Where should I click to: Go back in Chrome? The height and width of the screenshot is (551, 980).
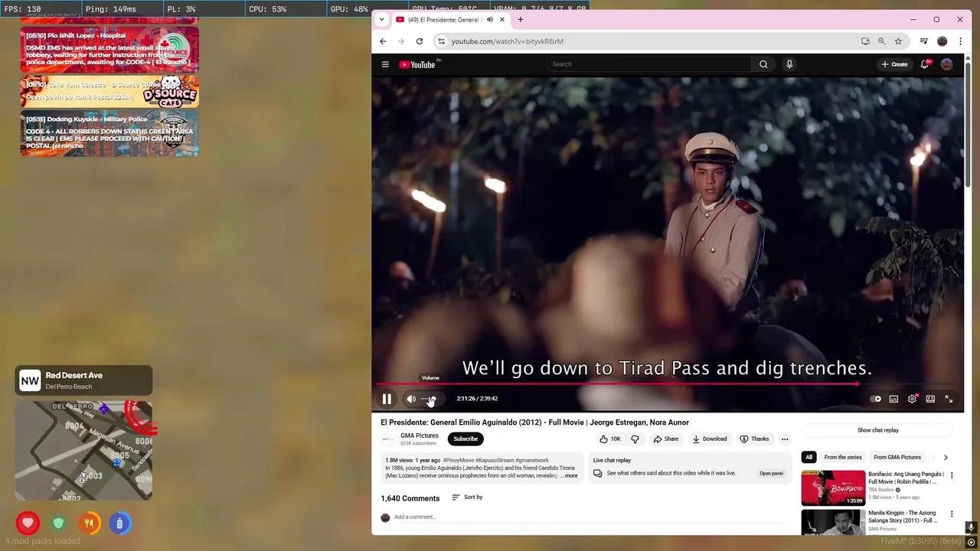383,41
